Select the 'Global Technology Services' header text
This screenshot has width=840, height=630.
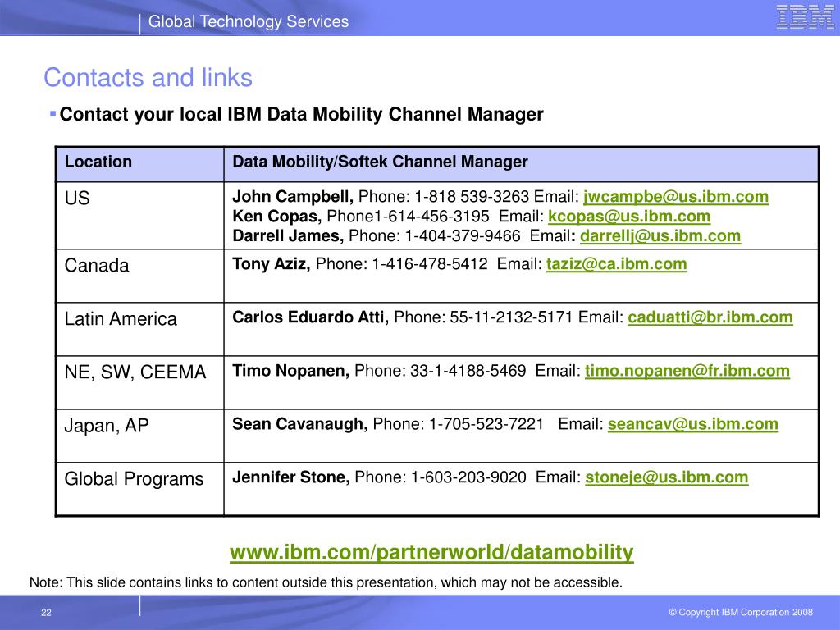(x=249, y=21)
